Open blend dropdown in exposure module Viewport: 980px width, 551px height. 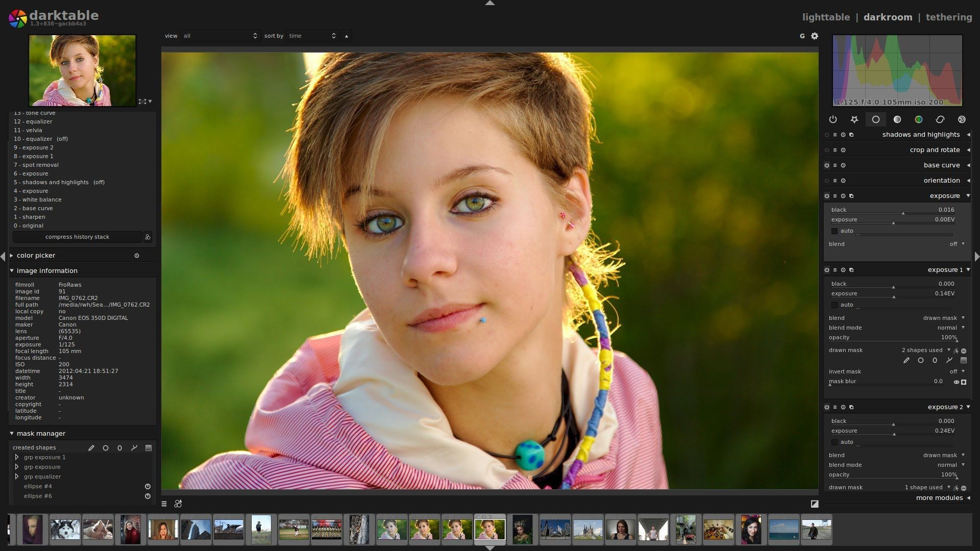point(897,244)
